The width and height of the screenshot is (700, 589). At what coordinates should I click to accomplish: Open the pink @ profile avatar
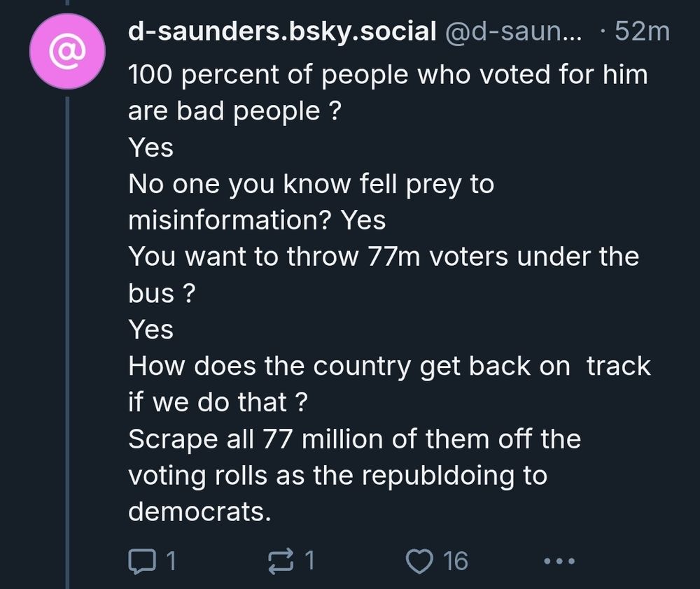click(x=67, y=52)
